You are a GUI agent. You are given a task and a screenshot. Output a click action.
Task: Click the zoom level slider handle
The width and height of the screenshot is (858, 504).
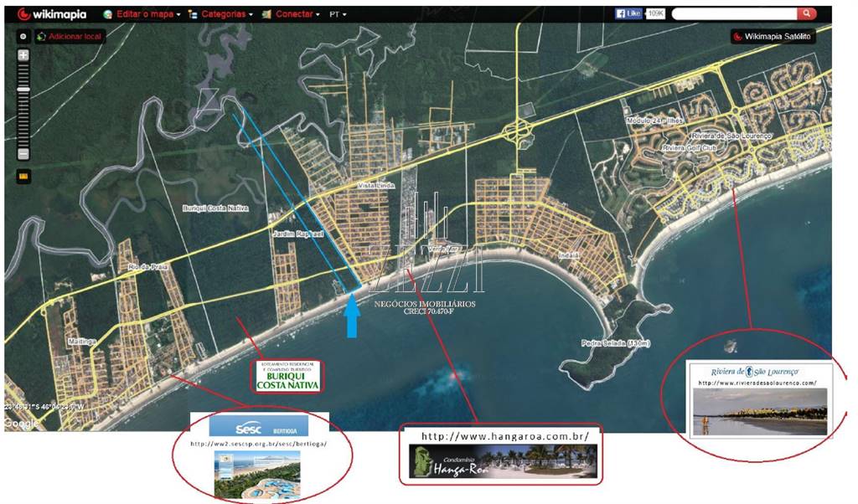click(23, 90)
